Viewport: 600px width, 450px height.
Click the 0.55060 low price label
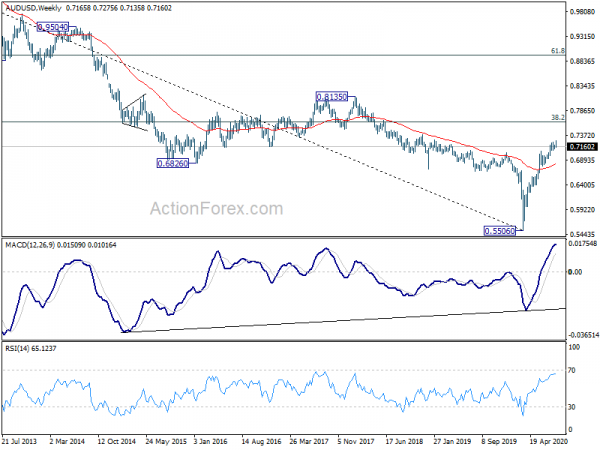500,231
